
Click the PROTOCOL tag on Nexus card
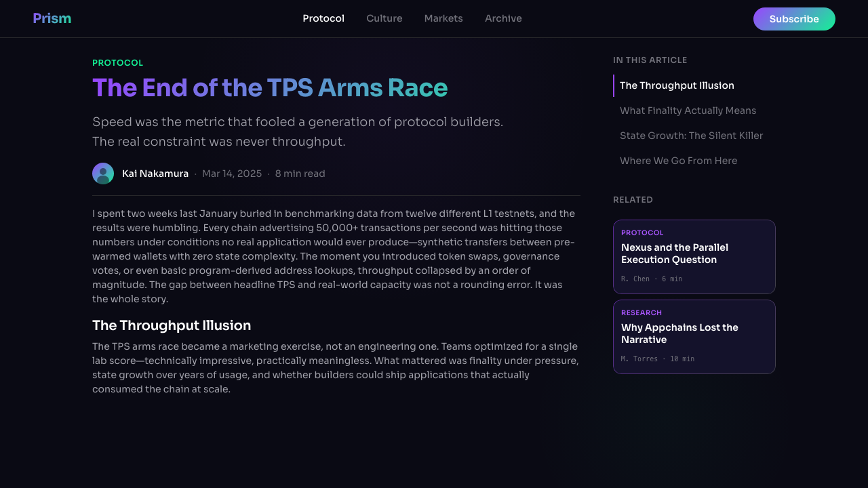(642, 233)
